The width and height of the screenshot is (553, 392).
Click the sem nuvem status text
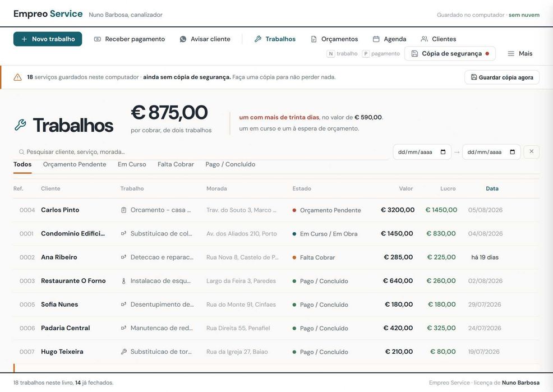pos(524,15)
